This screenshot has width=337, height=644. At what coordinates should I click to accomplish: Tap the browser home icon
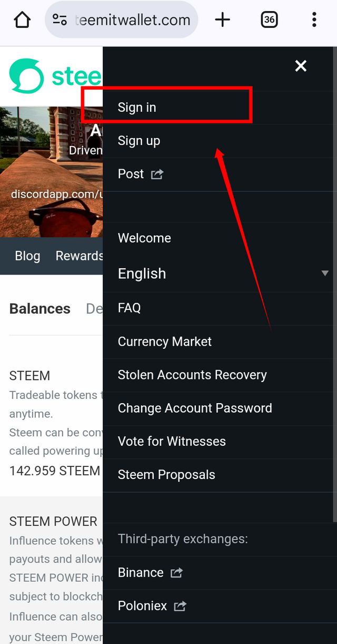(x=22, y=21)
